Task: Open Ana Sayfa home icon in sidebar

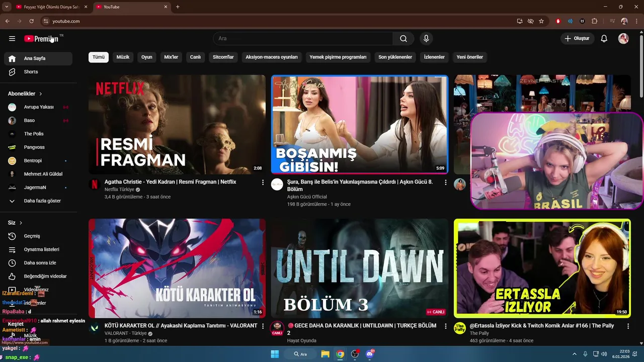Action: [x=12, y=58]
